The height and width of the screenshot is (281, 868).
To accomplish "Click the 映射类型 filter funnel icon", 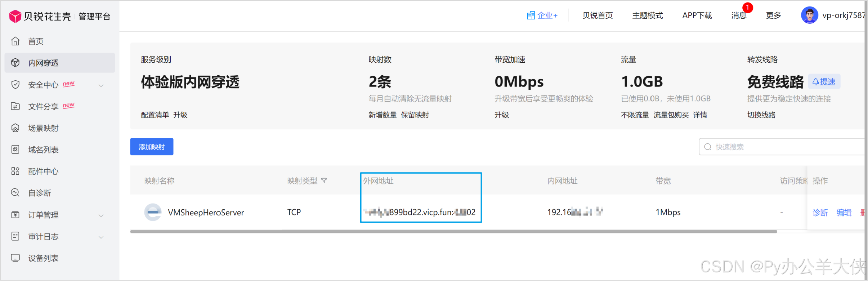I will click(324, 180).
